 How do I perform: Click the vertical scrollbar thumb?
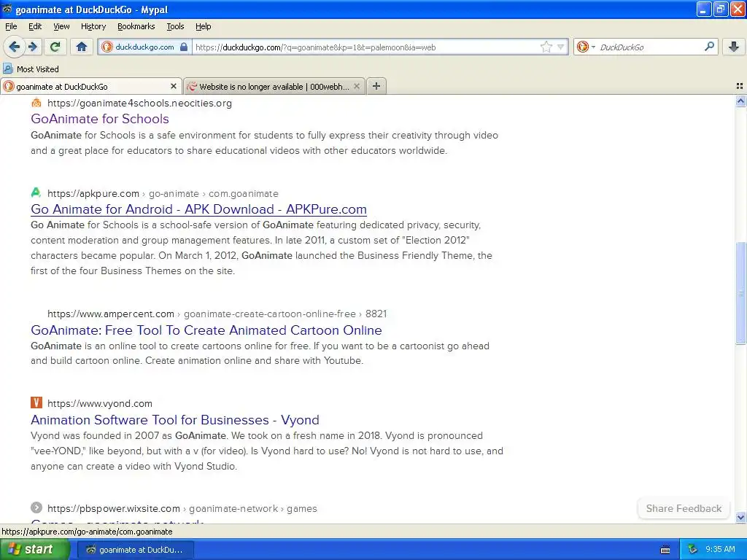[x=741, y=293]
